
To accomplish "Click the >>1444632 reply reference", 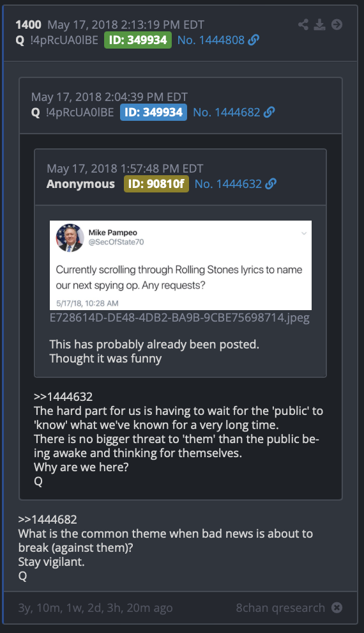I will point(63,396).
